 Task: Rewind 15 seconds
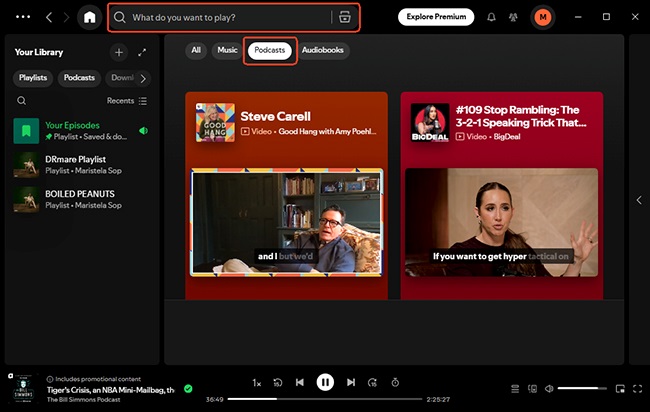[278, 383]
